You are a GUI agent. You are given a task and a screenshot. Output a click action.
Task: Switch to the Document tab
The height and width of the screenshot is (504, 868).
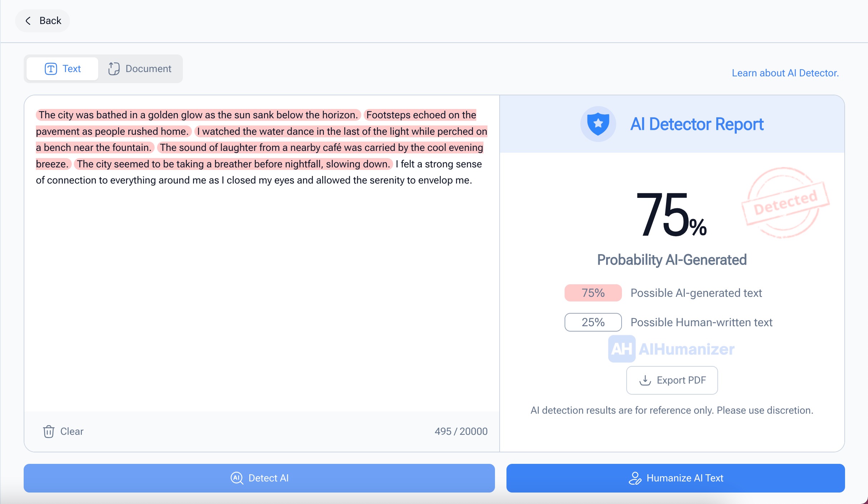140,69
